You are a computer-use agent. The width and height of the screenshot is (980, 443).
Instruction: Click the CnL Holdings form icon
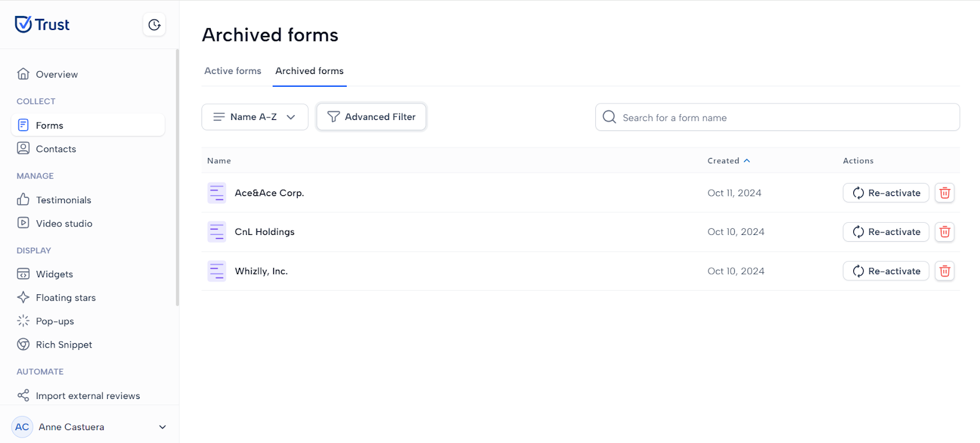click(217, 232)
